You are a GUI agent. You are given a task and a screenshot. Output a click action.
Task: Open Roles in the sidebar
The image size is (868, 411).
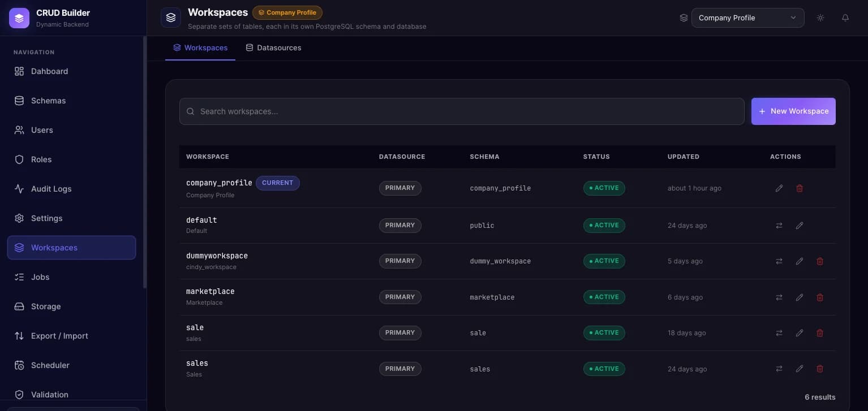tap(71, 159)
